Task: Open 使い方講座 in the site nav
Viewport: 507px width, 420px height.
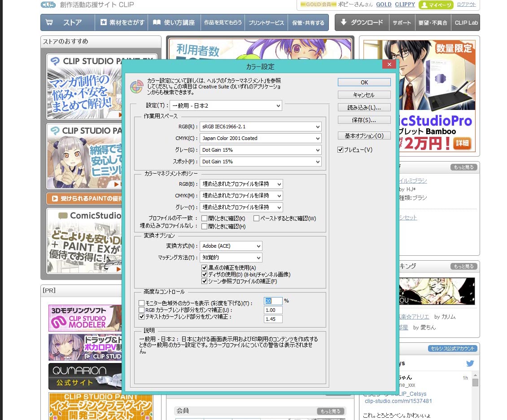Action: click(174, 22)
